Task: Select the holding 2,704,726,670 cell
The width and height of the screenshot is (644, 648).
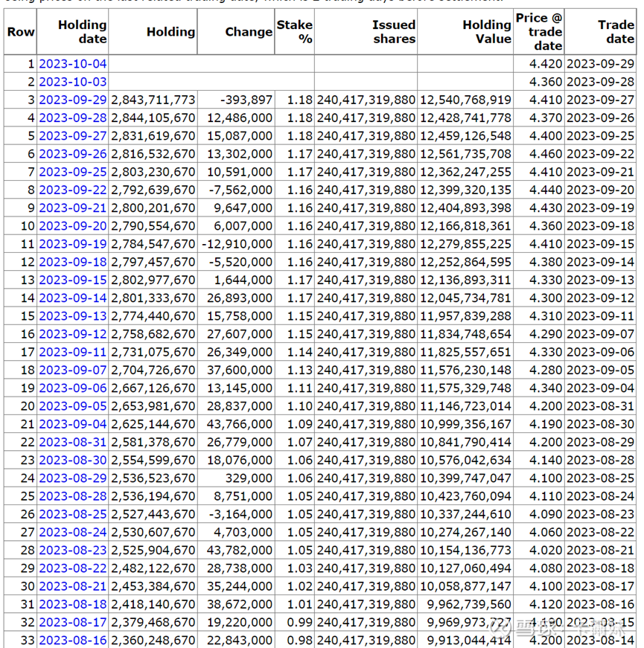Action: [x=153, y=370]
